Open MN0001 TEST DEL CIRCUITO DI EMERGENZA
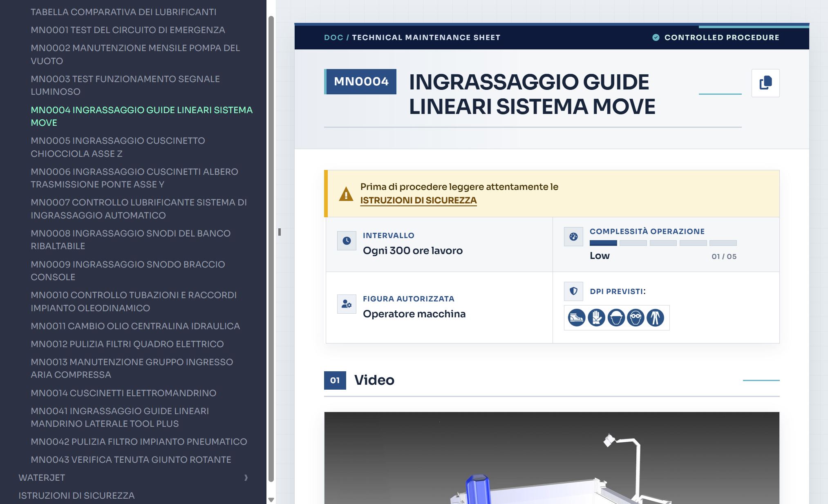The width and height of the screenshot is (828, 504). click(128, 30)
